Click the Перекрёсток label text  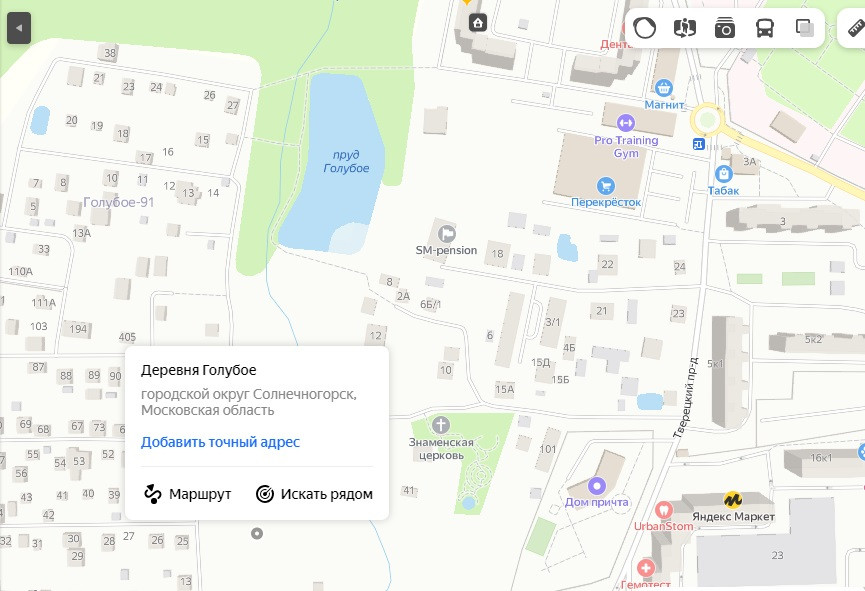(606, 203)
